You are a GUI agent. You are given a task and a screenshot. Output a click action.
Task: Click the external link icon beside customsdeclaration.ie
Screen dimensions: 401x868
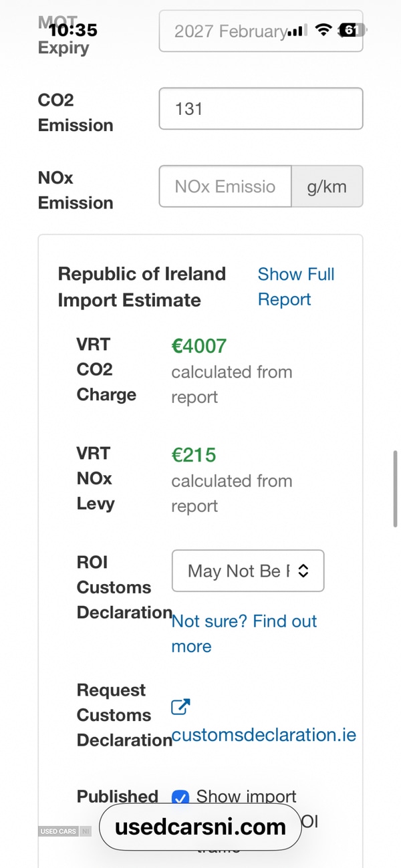[x=180, y=708]
